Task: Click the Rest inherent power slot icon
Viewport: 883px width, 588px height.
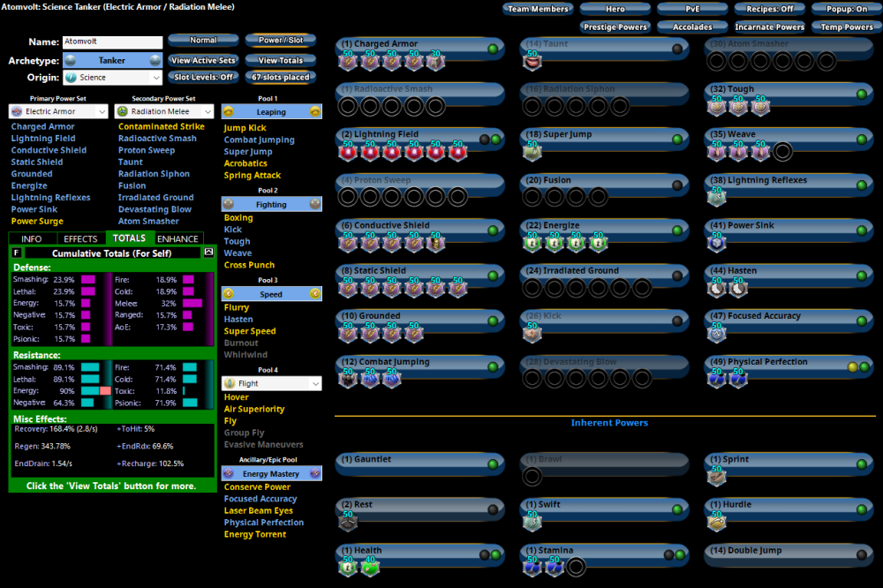Action: pos(348,522)
